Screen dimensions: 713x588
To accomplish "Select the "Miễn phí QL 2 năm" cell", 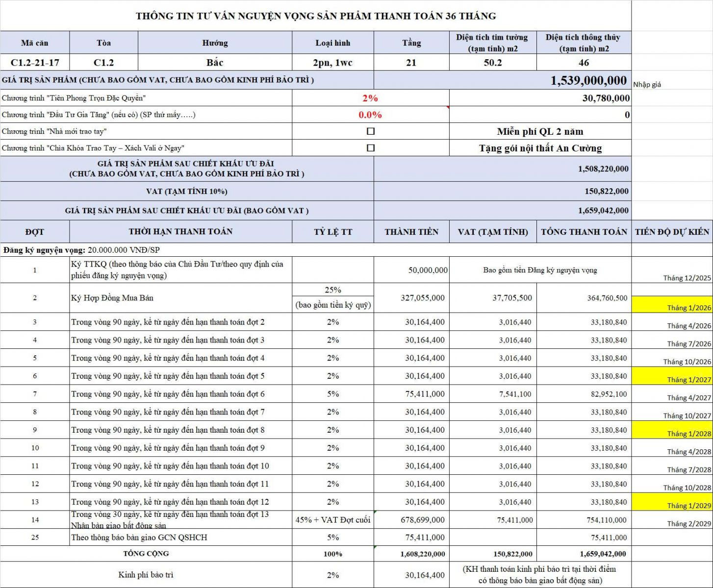I will tap(540, 131).
